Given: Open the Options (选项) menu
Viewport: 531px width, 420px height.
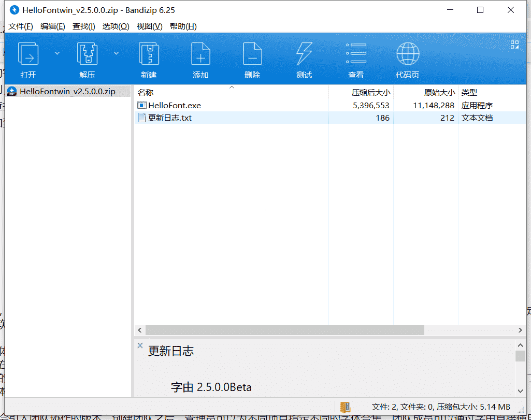Looking at the screenshot, I should pyautogui.click(x=116, y=26).
